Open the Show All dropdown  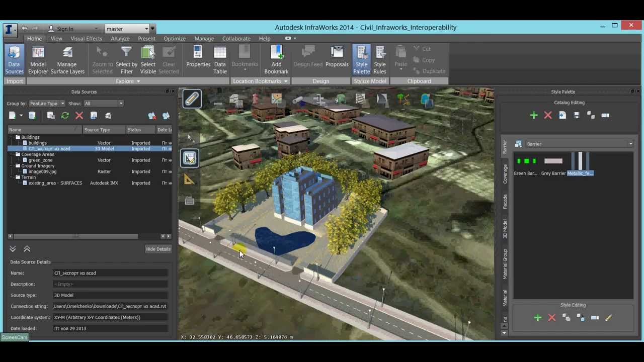click(103, 104)
